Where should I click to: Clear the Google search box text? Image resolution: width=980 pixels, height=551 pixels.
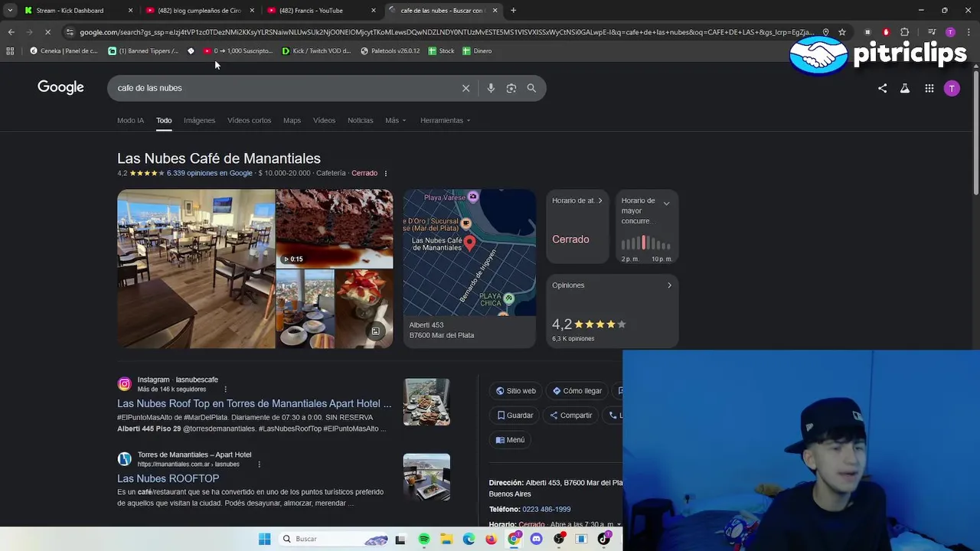[x=465, y=88]
